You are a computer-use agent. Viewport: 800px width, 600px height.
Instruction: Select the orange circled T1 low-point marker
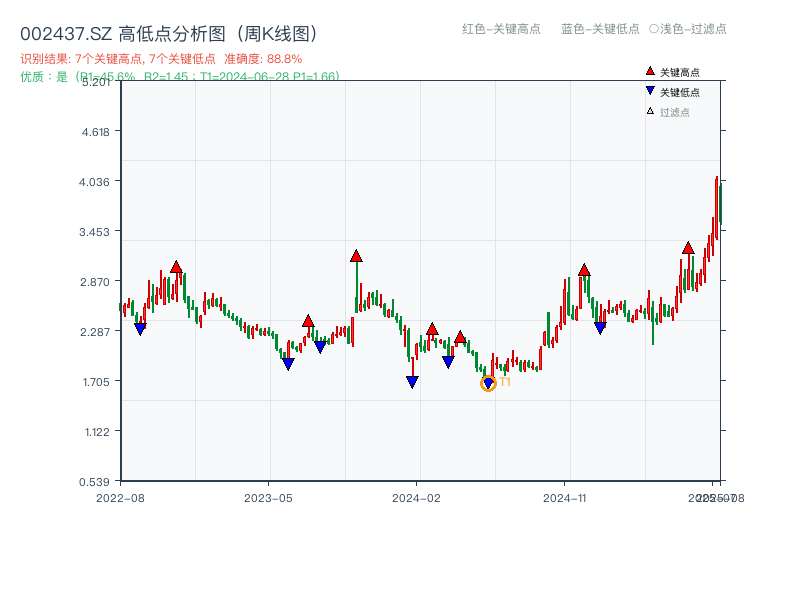click(488, 383)
